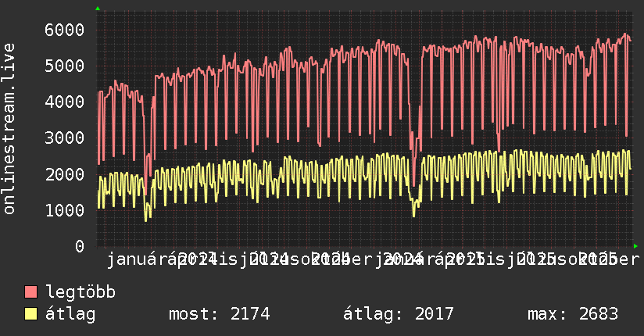The image size is (644, 336).
Task: Click the 3000 y-axis label
Action: (65, 138)
